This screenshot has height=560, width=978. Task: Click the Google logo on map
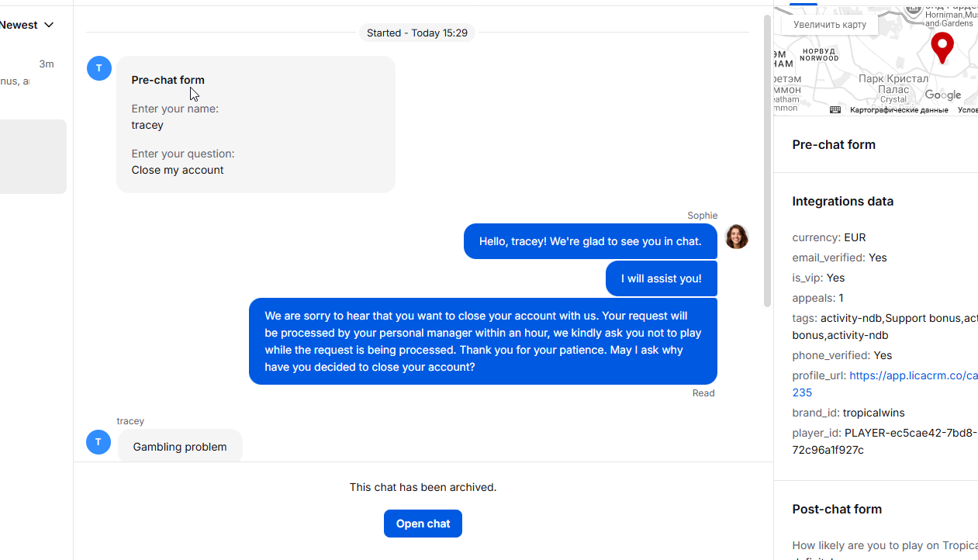pyautogui.click(x=942, y=95)
